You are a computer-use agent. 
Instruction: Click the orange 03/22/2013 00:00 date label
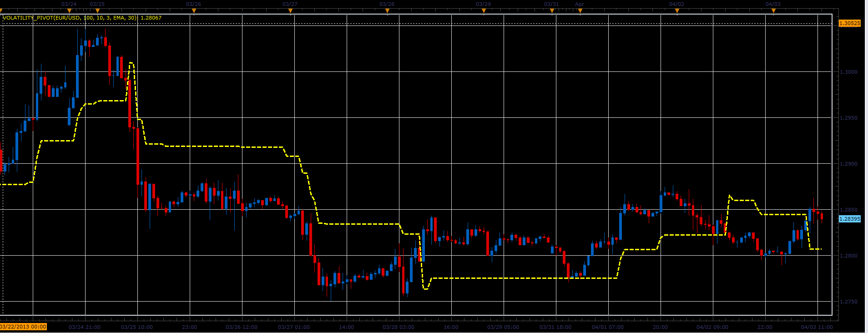click(23, 327)
